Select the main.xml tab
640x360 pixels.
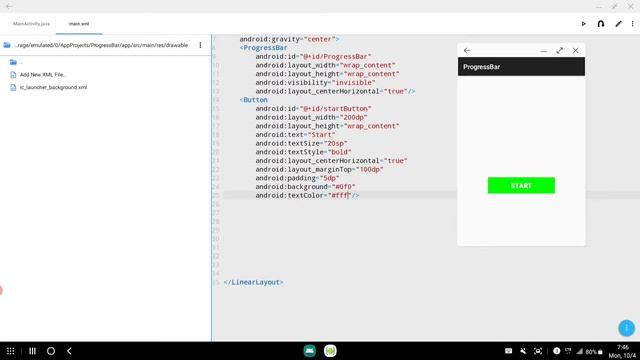pos(79,24)
